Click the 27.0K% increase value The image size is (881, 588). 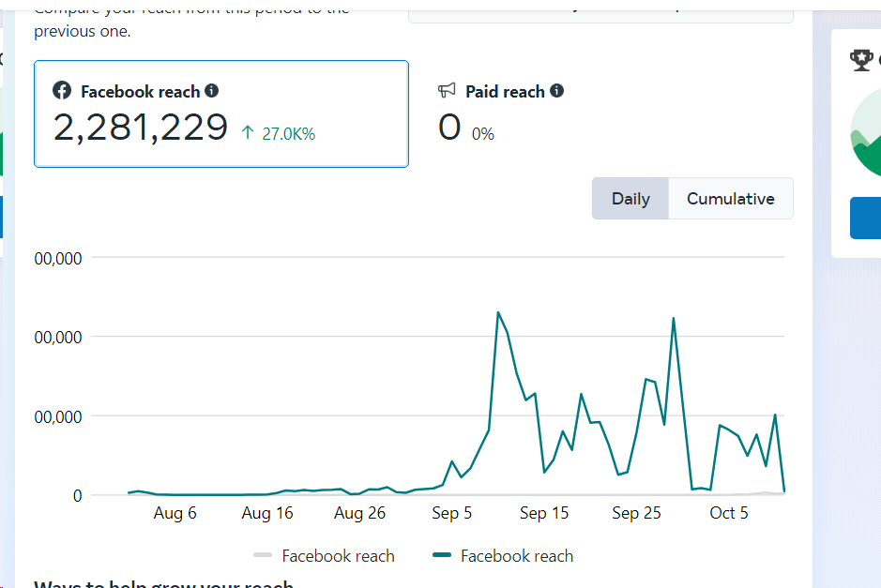click(x=289, y=134)
